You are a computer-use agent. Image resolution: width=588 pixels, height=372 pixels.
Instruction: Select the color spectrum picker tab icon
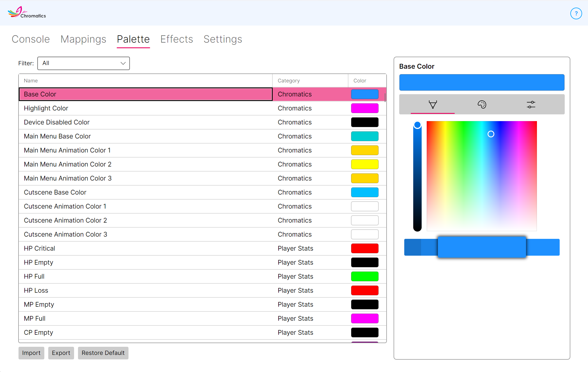tap(433, 105)
